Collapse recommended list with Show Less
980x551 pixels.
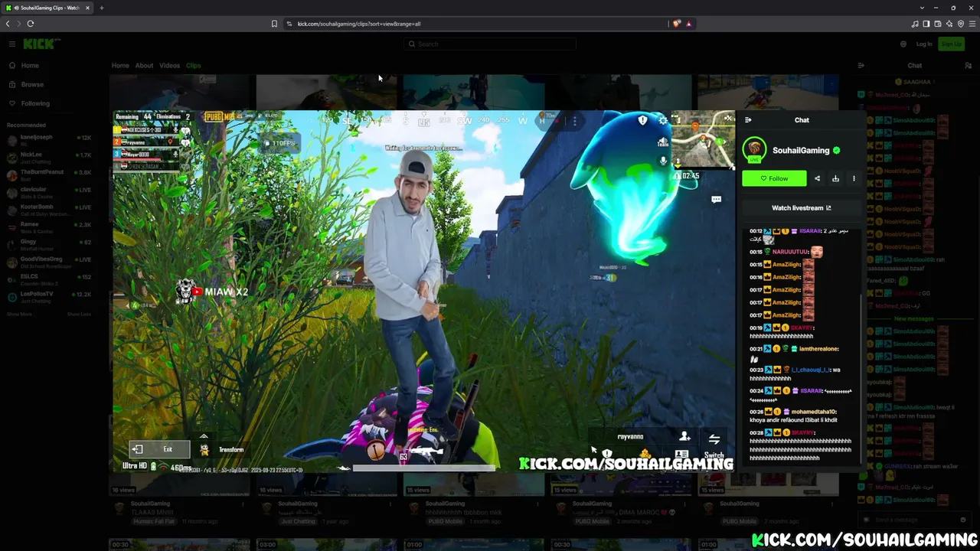pos(79,314)
